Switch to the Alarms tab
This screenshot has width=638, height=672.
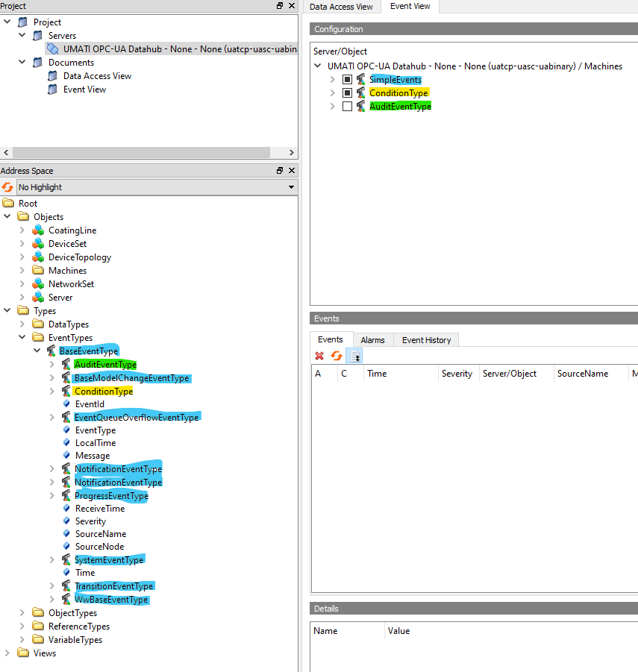373,339
